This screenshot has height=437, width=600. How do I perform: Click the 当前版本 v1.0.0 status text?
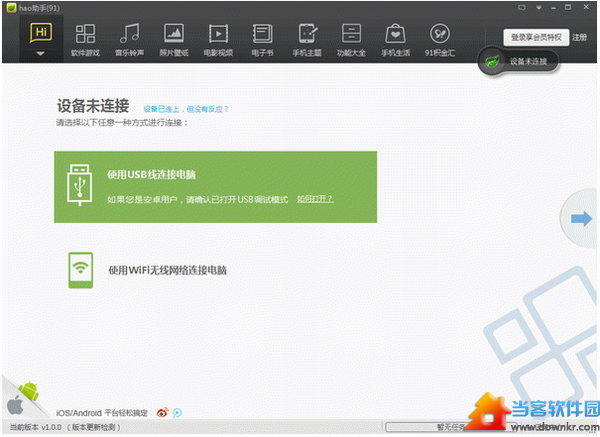[36, 427]
